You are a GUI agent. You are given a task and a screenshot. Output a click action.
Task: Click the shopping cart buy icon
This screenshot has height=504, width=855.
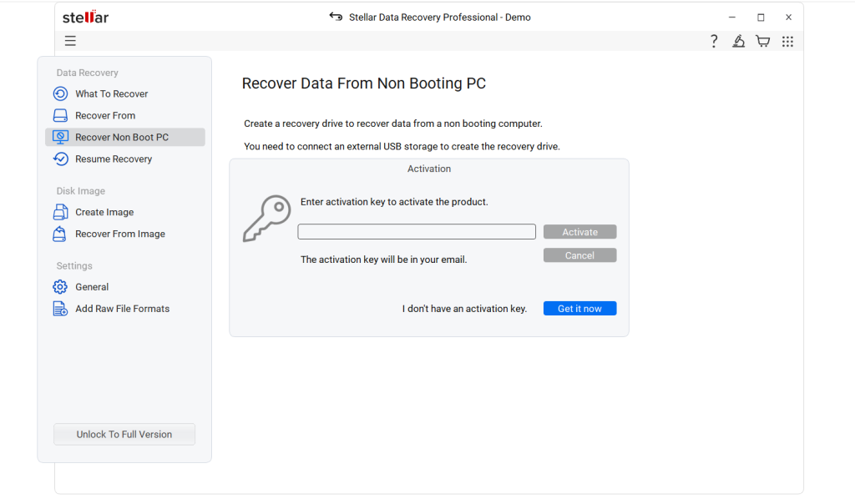tap(762, 41)
